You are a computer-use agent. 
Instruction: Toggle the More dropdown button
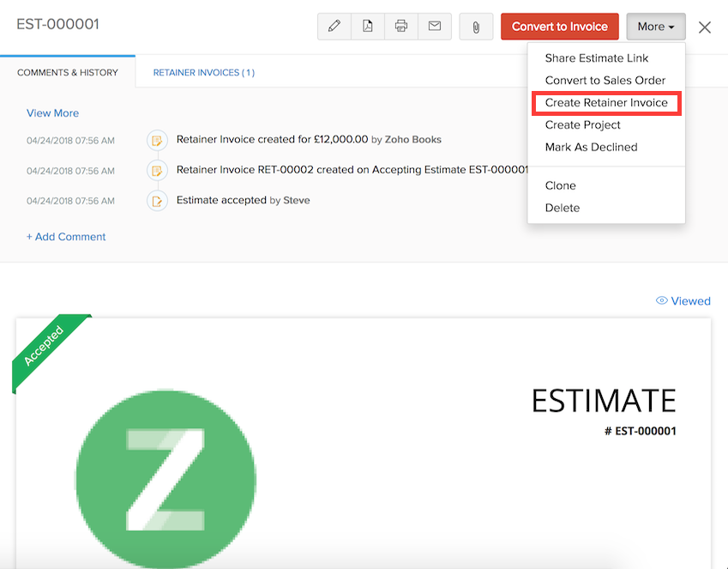[656, 27]
